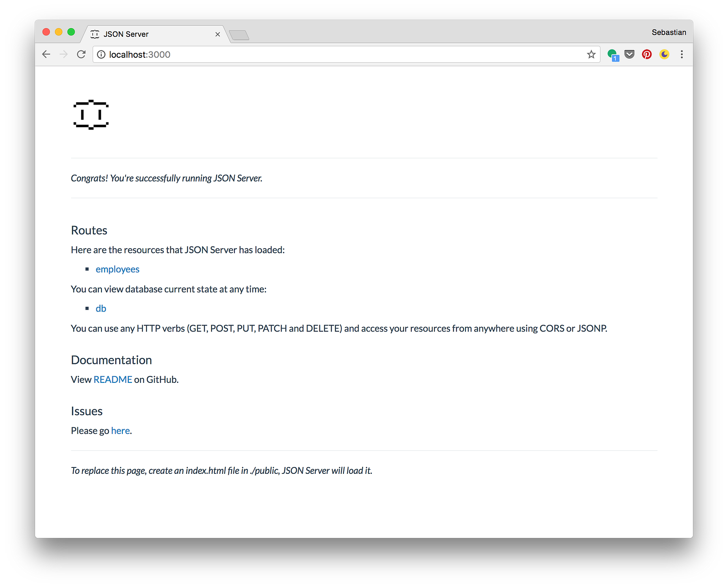Image resolution: width=728 pixels, height=588 pixels.
Task: Click the JSON Server logo
Action: 91,115
